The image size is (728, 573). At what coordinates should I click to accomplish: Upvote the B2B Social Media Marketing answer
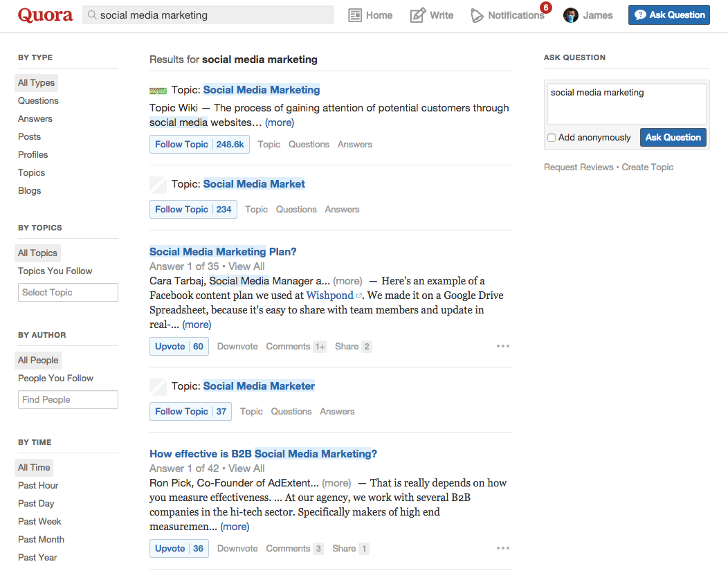pos(170,548)
